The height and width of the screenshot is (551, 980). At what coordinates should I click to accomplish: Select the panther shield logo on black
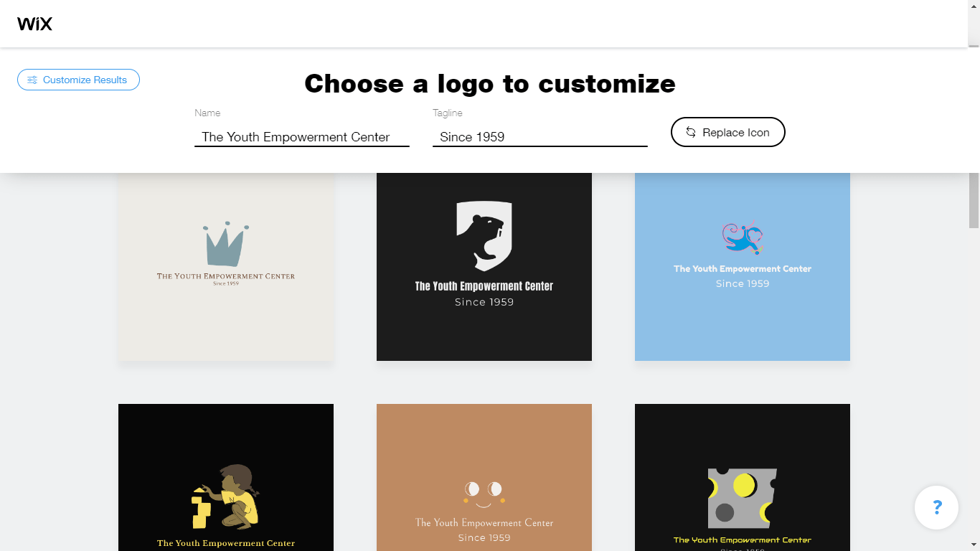click(x=484, y=267)
